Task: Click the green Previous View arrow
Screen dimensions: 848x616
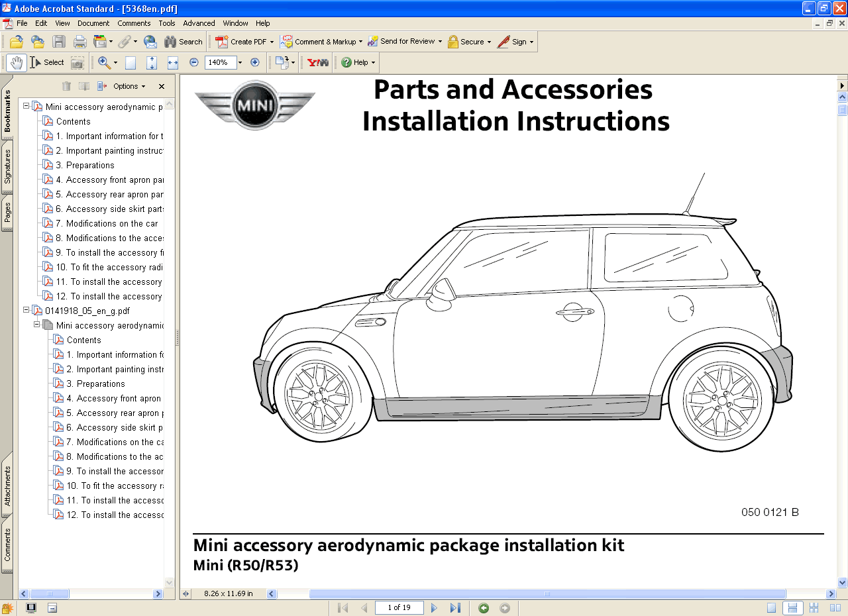Action: pyautogui.click(x=484, y=608)
